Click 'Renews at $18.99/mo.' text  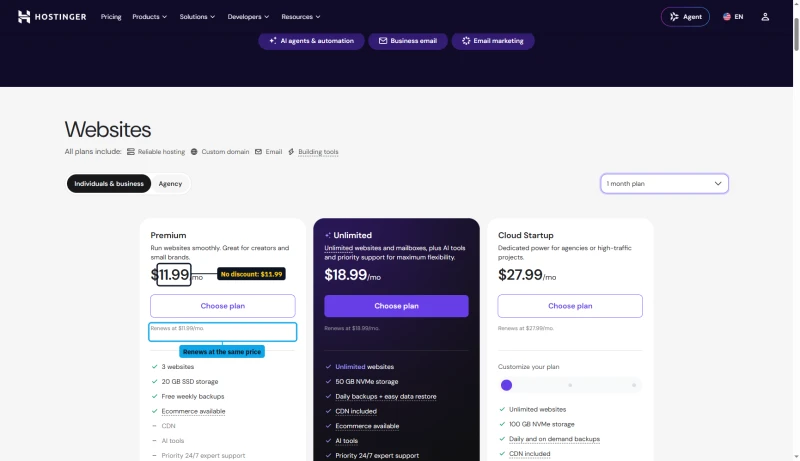click(x=352, y=328)
